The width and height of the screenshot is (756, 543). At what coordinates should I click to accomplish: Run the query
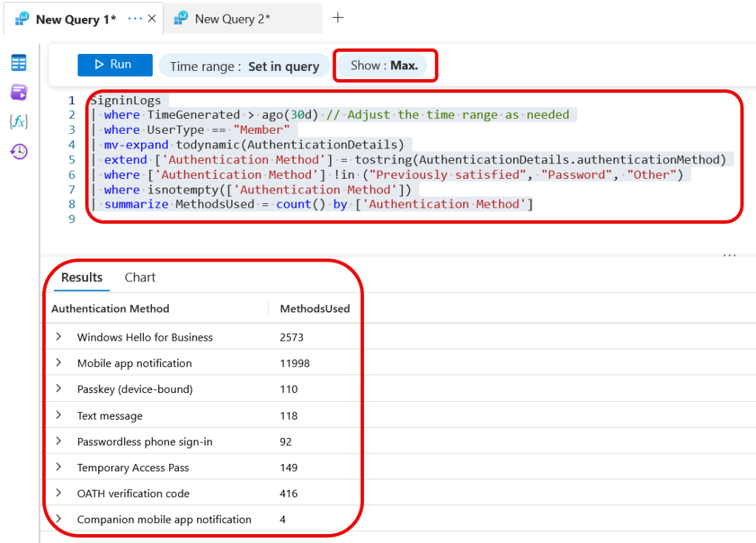pos(114,65)
